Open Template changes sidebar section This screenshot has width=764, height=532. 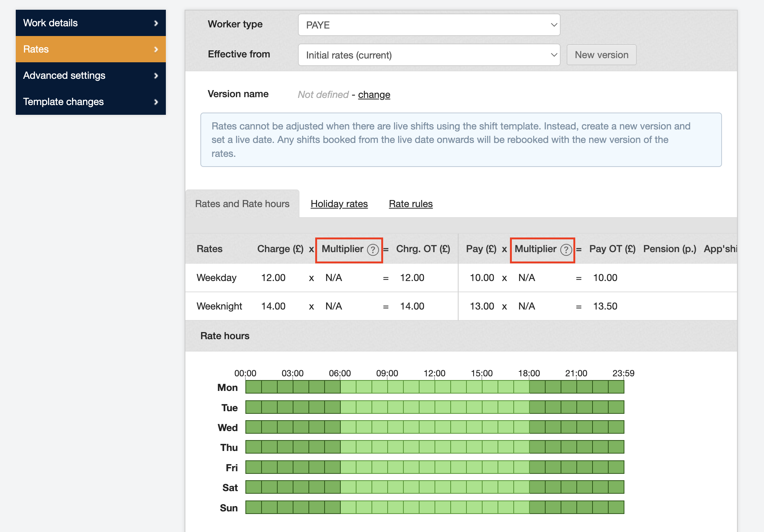(64, 102)
